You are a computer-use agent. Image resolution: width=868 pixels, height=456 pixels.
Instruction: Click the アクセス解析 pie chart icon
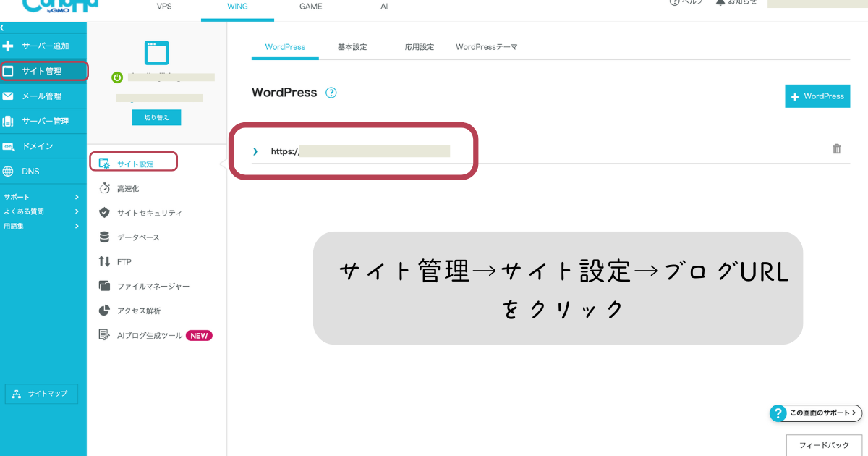coord(104,311)
